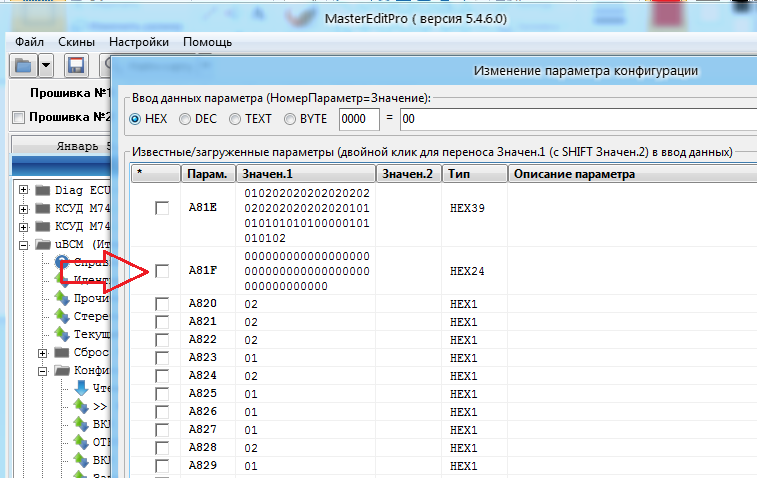
Task: Click the Описание параметра column header
Action: point(630,174)
